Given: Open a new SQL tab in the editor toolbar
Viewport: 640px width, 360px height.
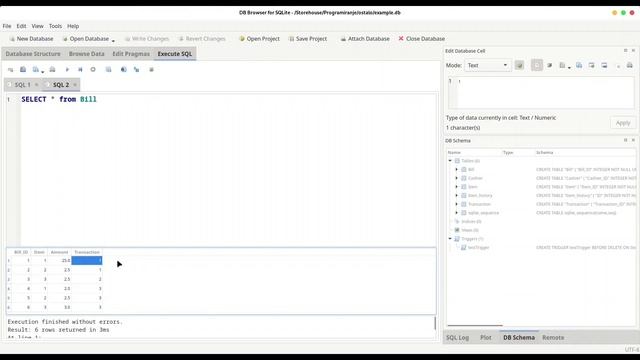Looking at the screenshot, I should click(10, 70).
